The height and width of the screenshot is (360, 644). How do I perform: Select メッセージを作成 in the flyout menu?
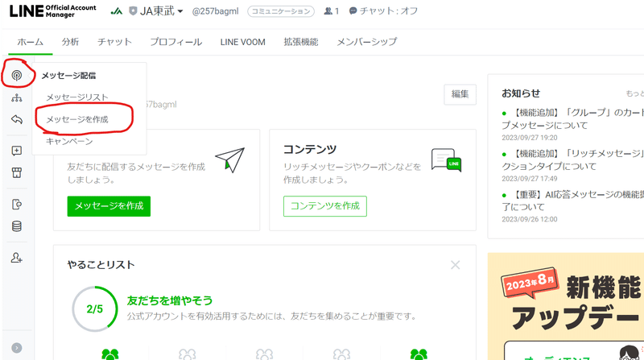coord(77,119)
